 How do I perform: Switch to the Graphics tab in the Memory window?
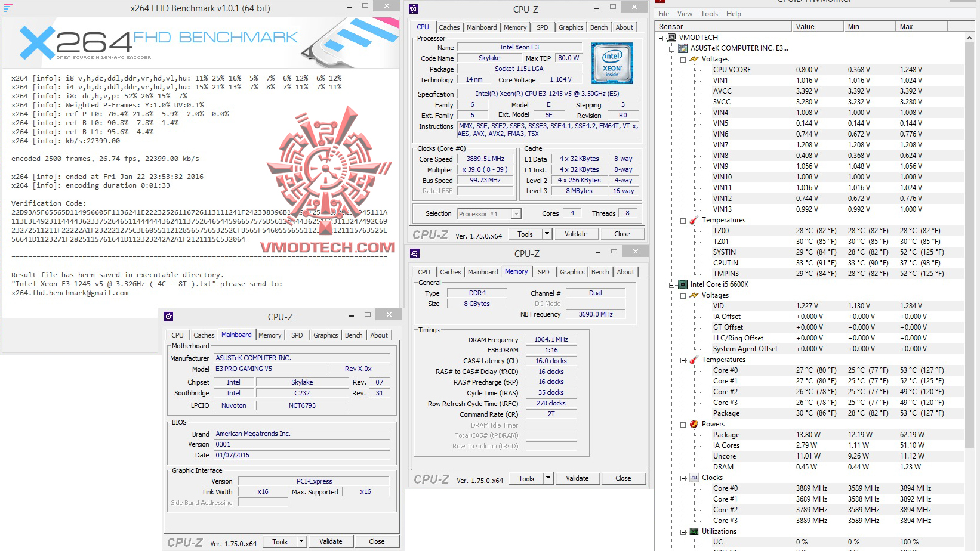pos(572,271)
